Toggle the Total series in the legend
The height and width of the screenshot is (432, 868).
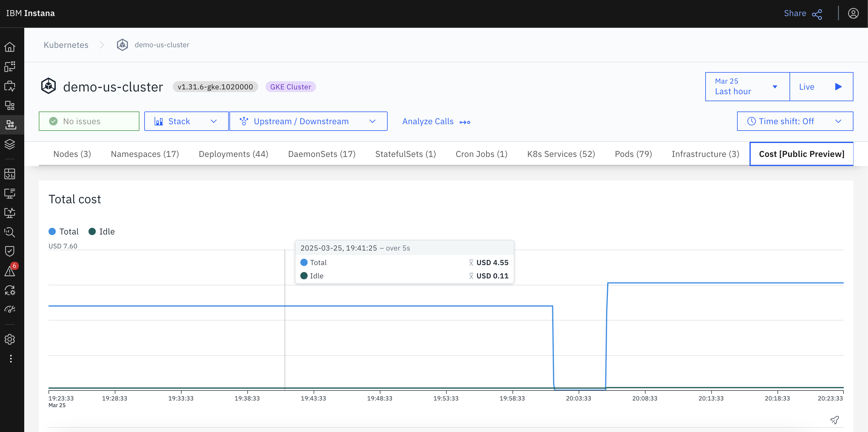coord(63,231)
